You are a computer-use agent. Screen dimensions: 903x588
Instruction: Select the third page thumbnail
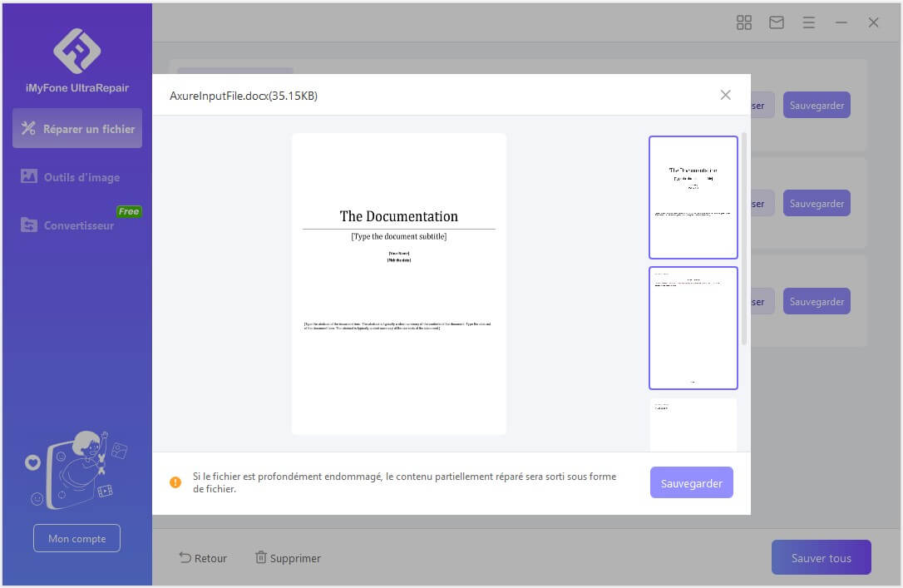click(x=693, y=425)
